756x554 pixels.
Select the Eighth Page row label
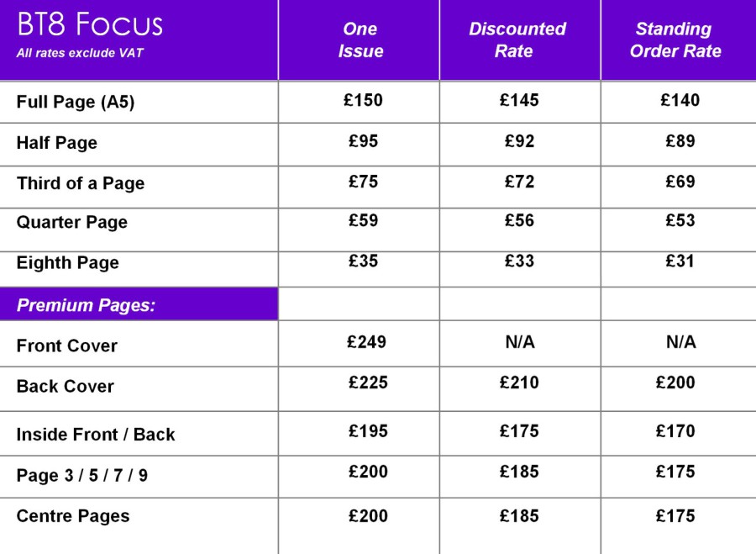click(x=68, y=263)
